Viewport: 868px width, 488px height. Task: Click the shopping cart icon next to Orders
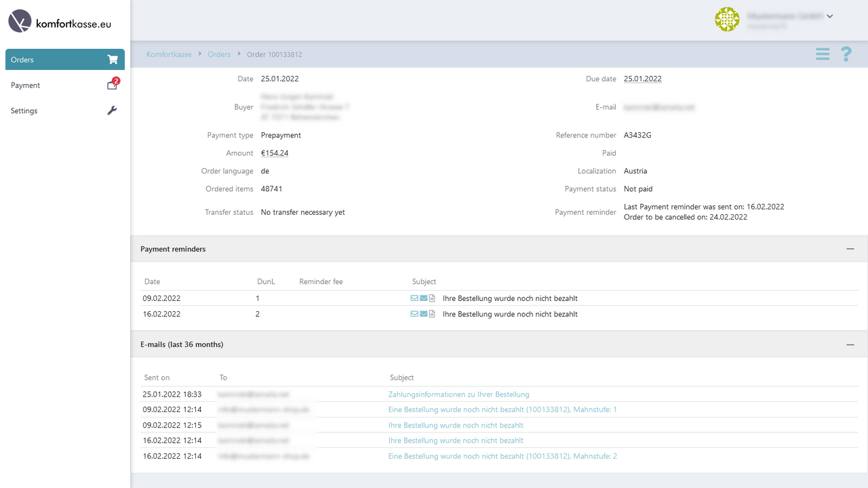[114, 59]
